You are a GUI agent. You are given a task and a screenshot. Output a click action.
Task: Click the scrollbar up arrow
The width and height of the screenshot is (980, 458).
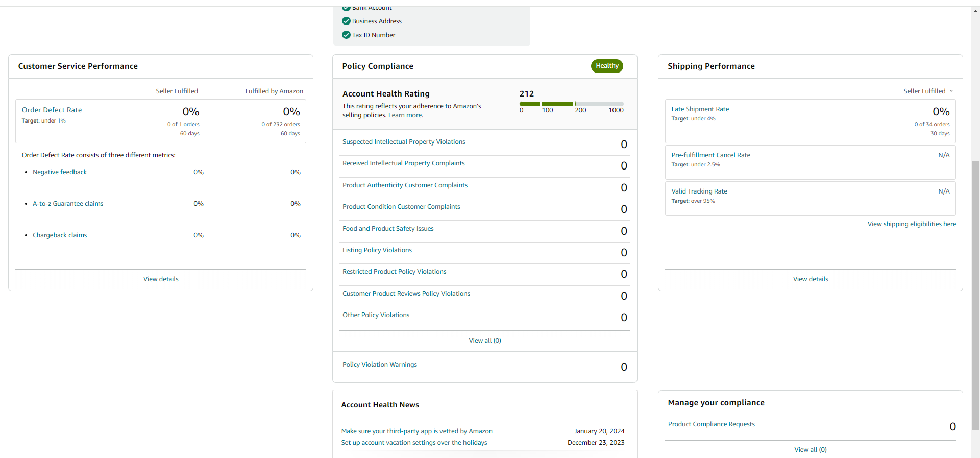click(975, 11)
